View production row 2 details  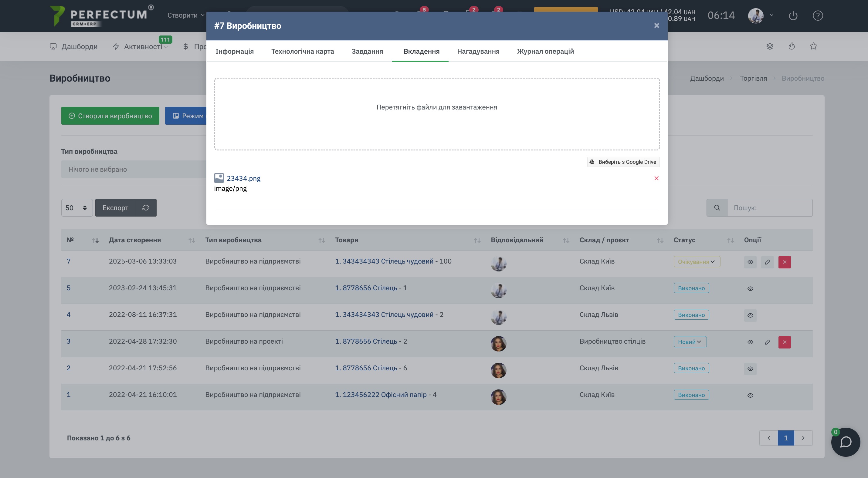[x=750, y=369]
